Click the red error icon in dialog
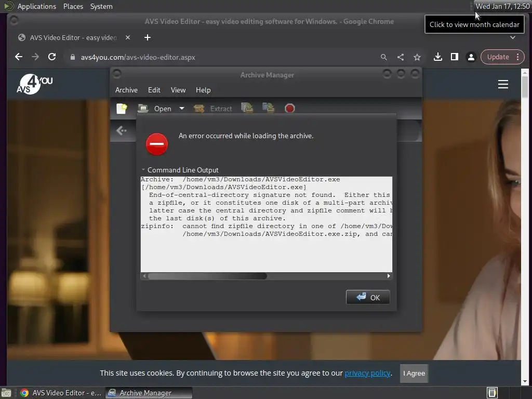Image resolution: width=532 pixels, height=399 pixels. tap(157, 144)
